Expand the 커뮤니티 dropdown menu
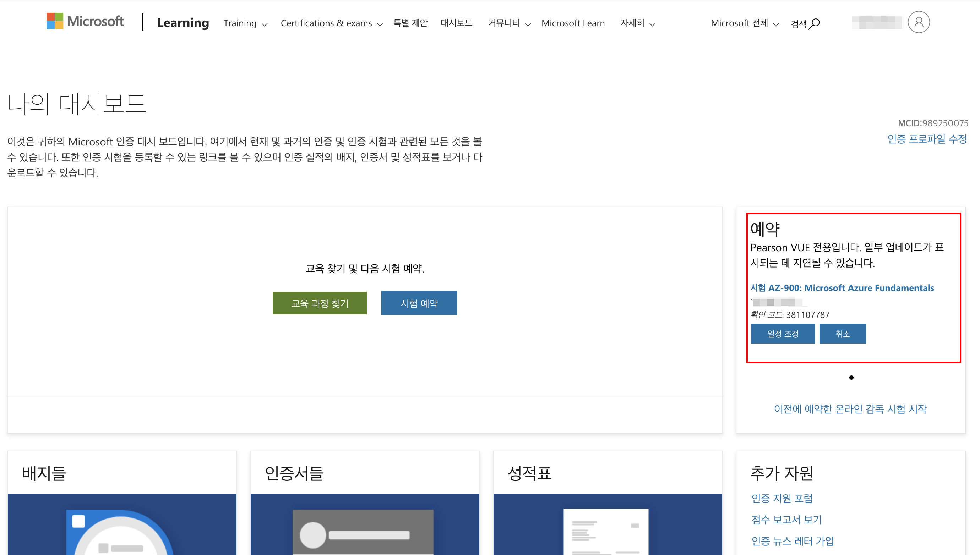Viewport: 980px width, 555px height. (x=509, y=23)
